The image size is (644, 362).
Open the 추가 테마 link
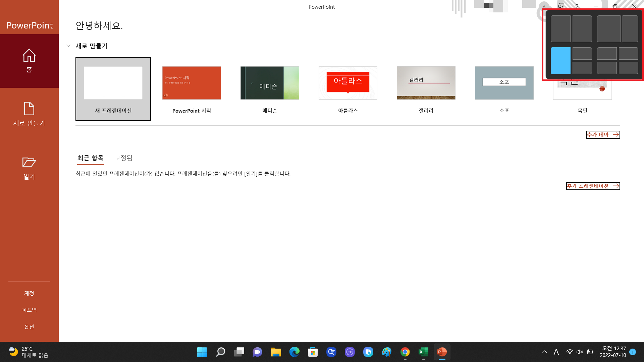click(x=603, y=135)
